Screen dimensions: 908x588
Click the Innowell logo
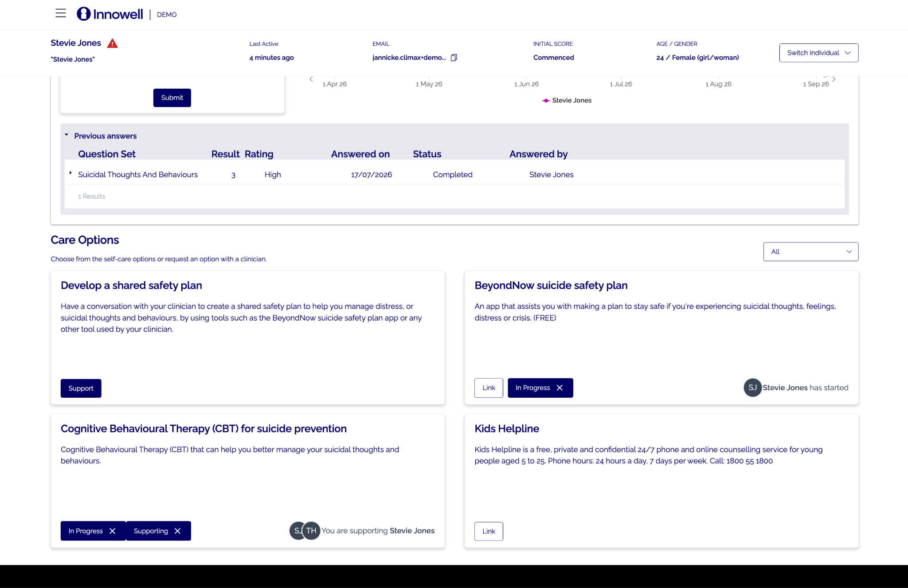click(110, 14)
